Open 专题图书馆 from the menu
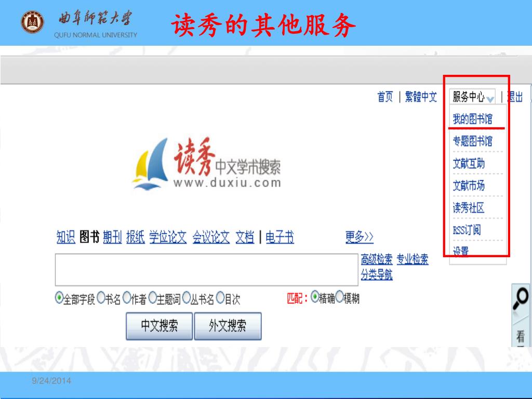Viewport: 532px width, 399px height. (x=472, y=141)
